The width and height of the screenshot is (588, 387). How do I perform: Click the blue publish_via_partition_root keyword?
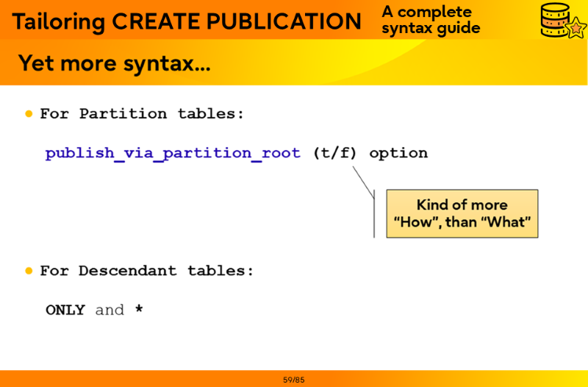point(173,153)
